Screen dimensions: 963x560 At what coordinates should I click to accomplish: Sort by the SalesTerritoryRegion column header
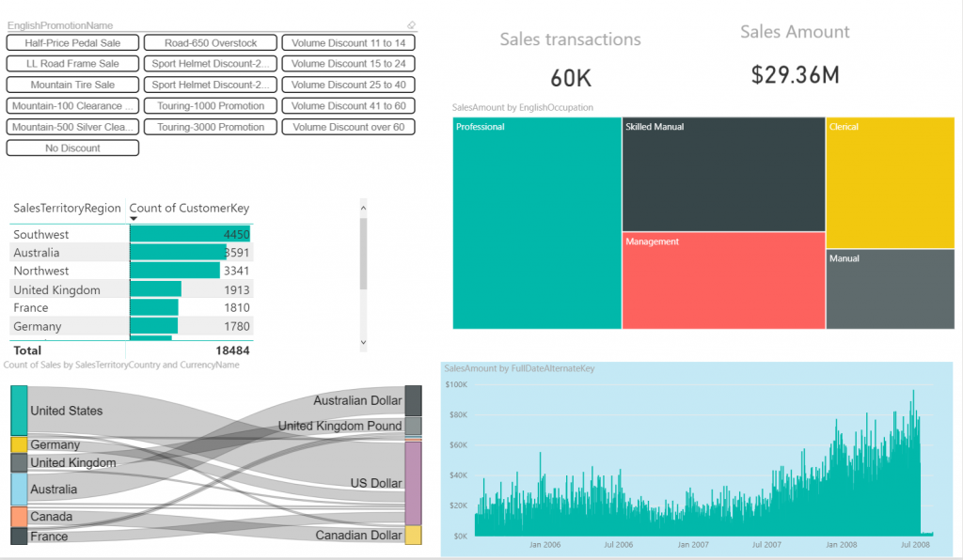67,208
